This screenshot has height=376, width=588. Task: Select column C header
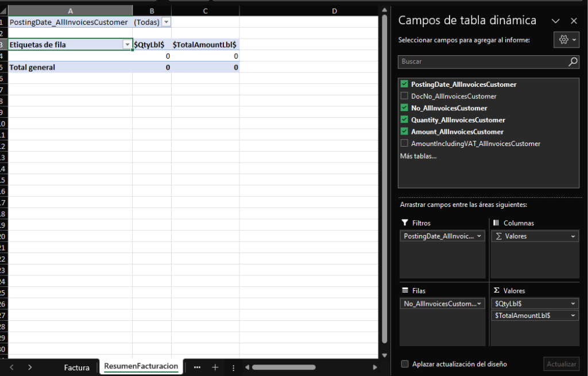[205, 11]
